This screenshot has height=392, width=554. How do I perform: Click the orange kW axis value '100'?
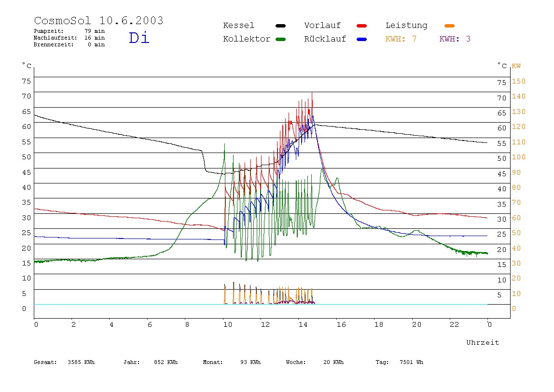click(x=519, y=157)
